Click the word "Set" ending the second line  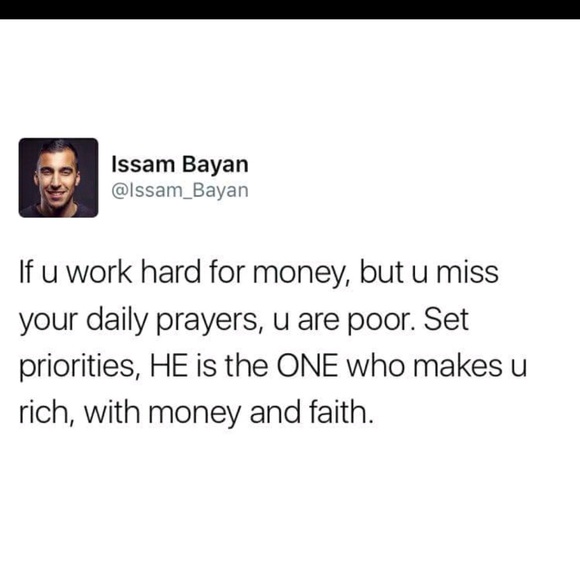tap(446, 319)
